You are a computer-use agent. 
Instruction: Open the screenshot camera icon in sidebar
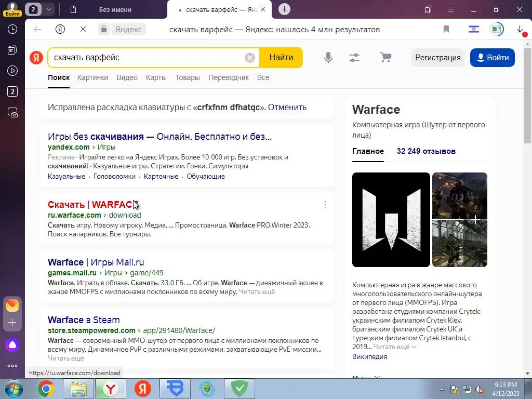coord(12,112)
